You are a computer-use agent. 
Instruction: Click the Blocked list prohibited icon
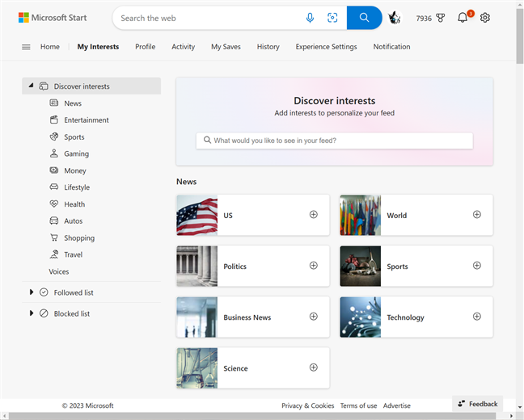(44, 313)
